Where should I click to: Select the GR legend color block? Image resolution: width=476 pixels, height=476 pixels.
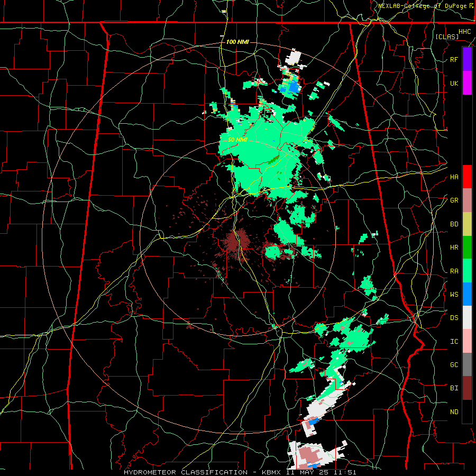pyautogui.click(x=467, y=200)
